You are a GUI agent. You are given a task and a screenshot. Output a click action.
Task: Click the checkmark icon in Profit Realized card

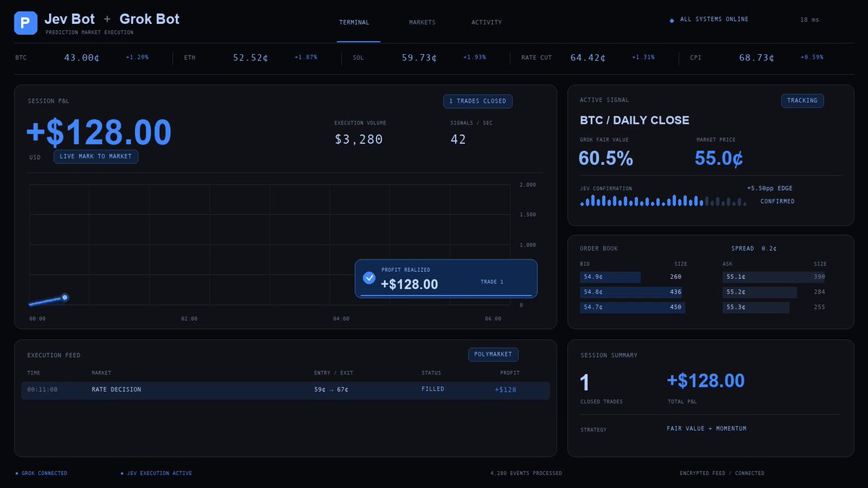click(x=369, y=278)
